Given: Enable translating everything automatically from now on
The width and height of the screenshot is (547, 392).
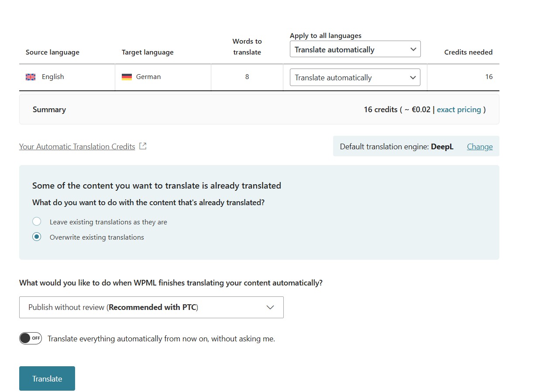Looking at the screenshot, I should tap(30, 338).
